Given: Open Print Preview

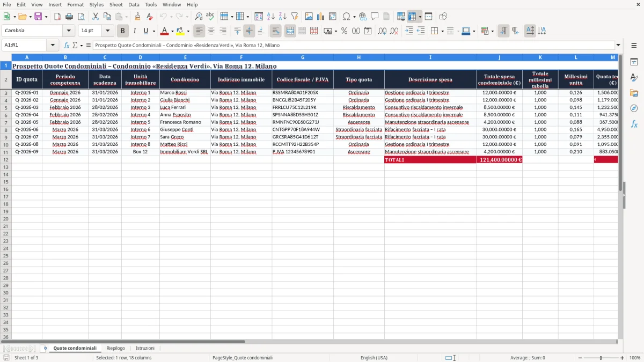Looking at the screenshot, I should tap(81, 17).
